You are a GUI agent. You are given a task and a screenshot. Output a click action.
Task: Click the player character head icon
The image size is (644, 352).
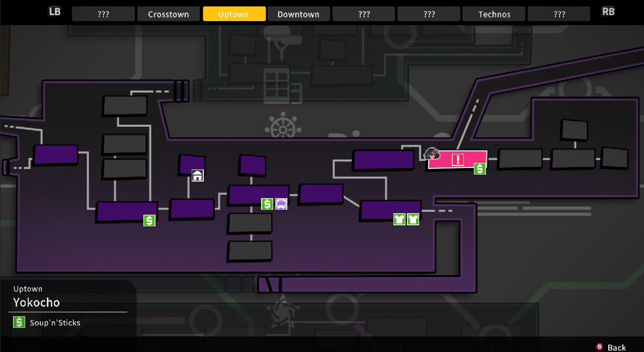click(432, 154)
